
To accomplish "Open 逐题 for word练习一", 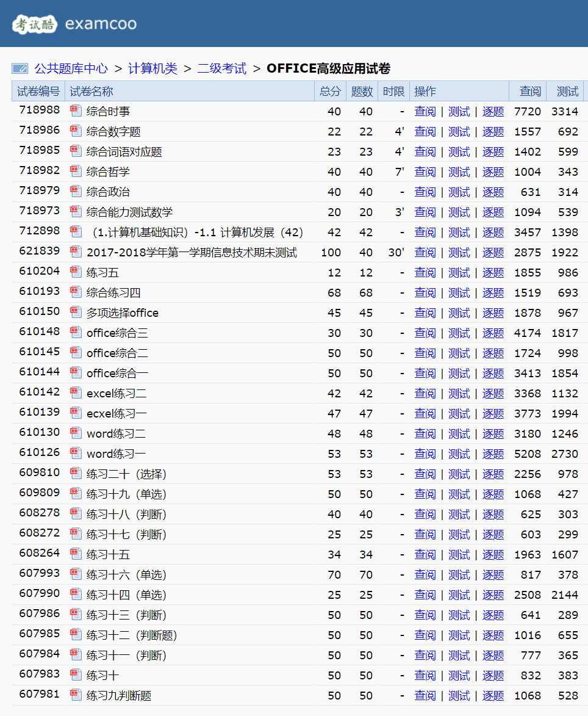I will pyautogui.click(x=493, y=454).
